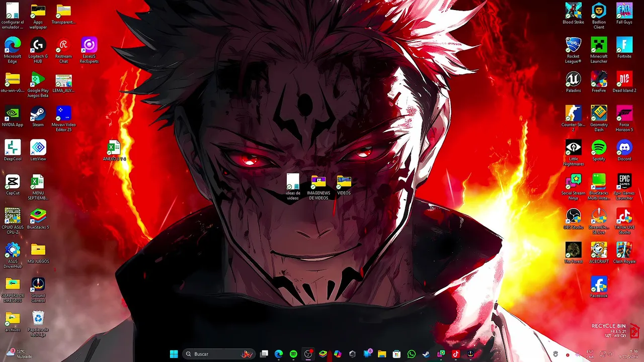Open the weather widget showing Nublado
Viewport: 644px width, 362px height.
(x=19, y=354)
